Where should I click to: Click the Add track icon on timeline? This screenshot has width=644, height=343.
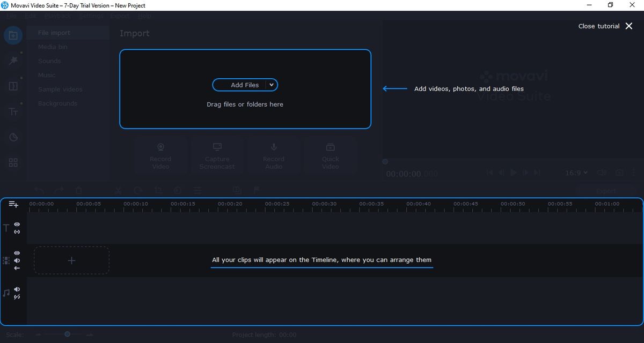(13, 204)
